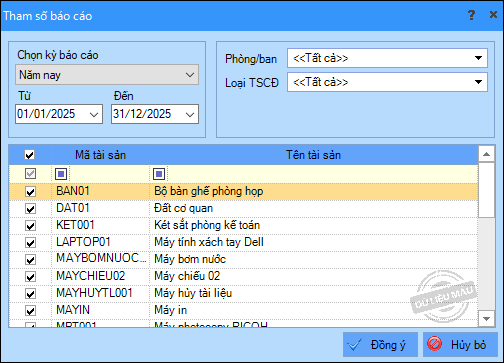Uncheck the BAN01 row checkbox
This screenshot has width=504, height=363.
(30, 192)
